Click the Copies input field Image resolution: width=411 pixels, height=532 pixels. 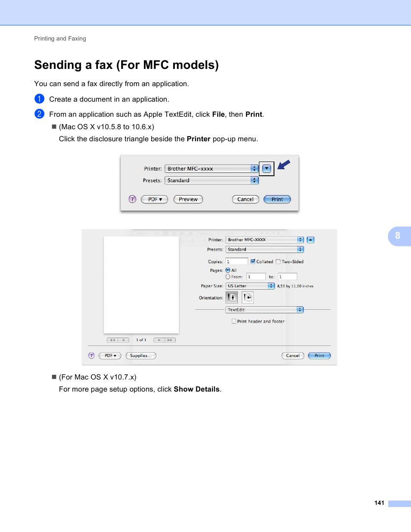coord(237,261)
